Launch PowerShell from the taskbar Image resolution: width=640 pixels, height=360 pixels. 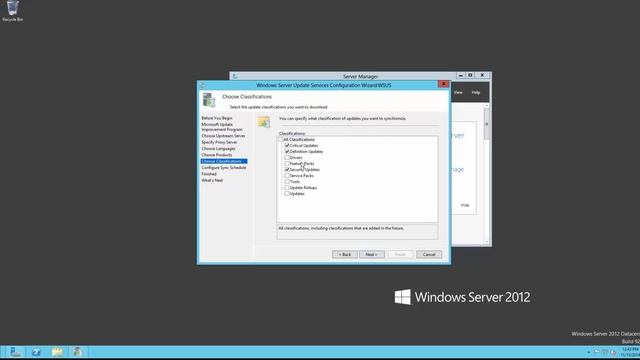pos(36,352)
